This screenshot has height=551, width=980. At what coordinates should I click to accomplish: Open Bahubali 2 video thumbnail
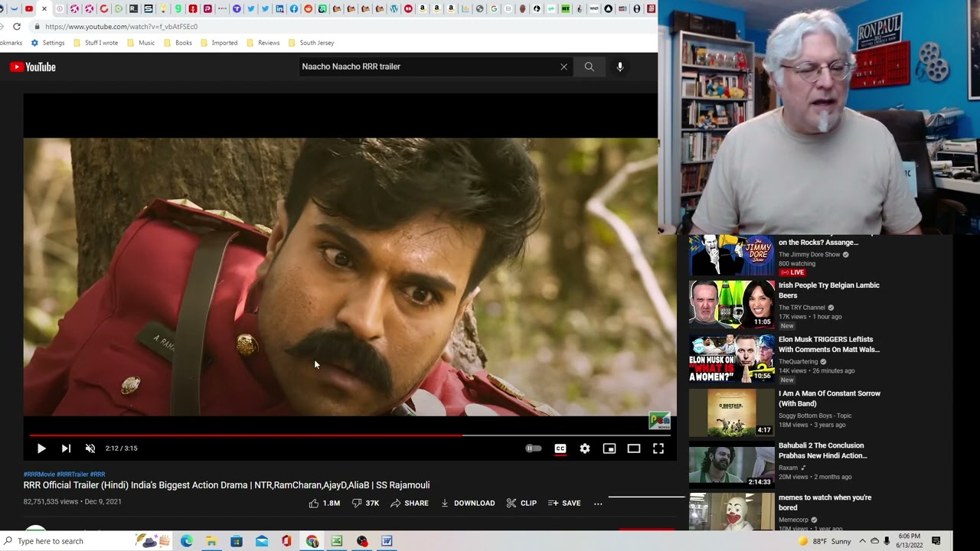tap(732, 464)
